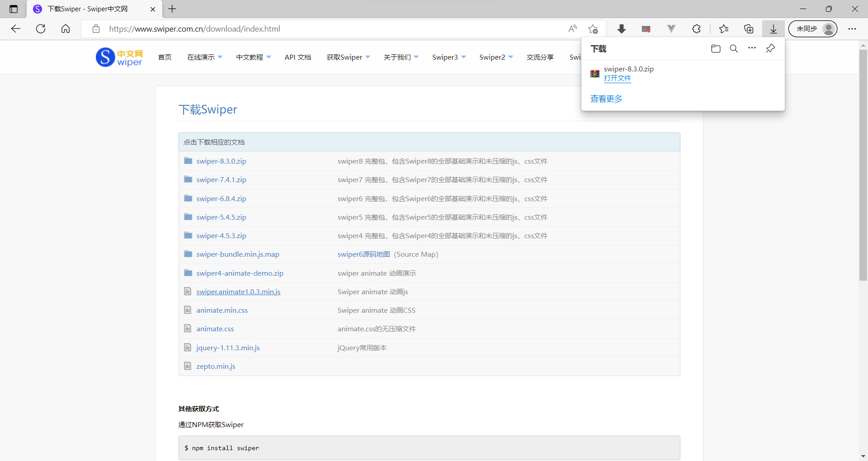Viewport: 868px width, 461px height.
Task: Add this page to favorites
Action: [593, 29]
